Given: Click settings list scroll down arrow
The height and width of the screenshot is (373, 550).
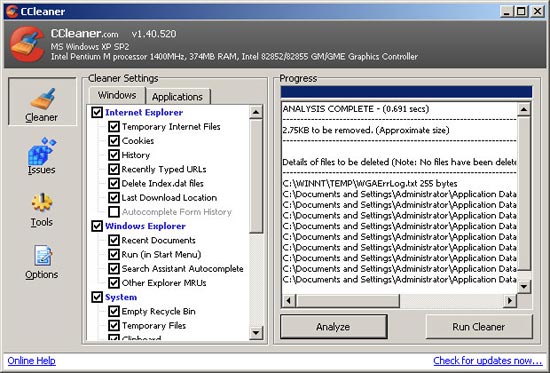Looking at the screenshot, I should point(256,332).
